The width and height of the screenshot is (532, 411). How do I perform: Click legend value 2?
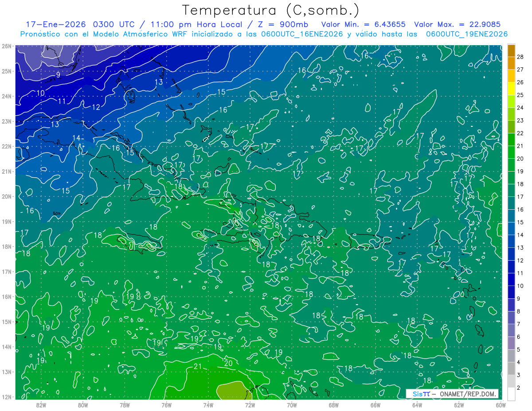[518, 388]
